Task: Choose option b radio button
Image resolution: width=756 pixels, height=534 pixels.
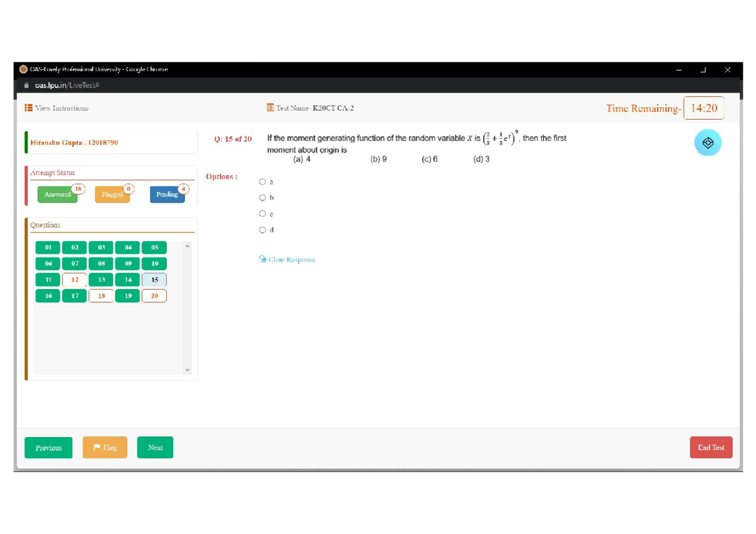Action: point(263,198)
